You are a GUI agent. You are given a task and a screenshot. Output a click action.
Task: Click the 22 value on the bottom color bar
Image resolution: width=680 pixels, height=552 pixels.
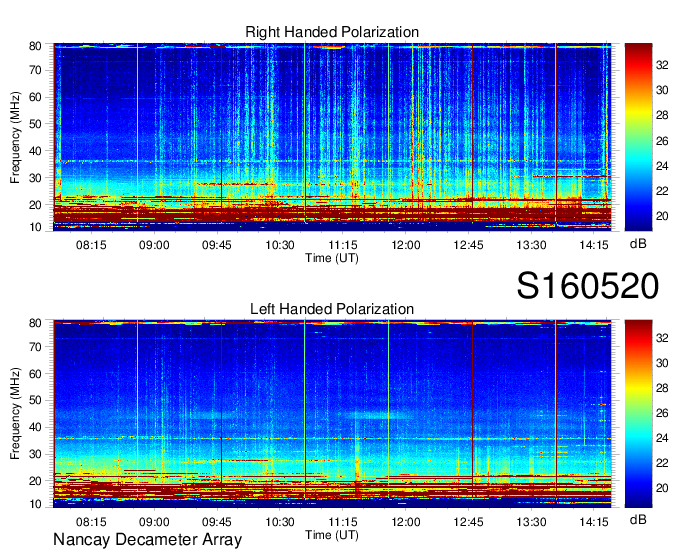click(662, 463)
